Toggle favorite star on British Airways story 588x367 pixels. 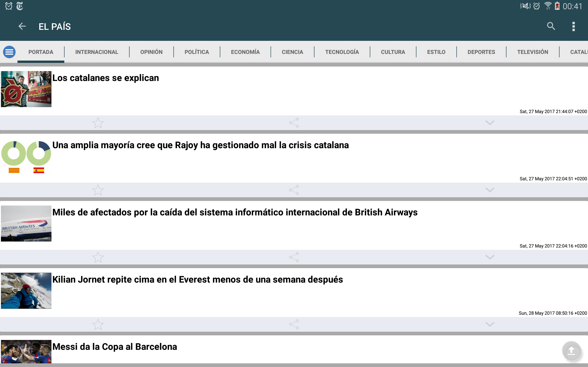(x=98, y=257)
